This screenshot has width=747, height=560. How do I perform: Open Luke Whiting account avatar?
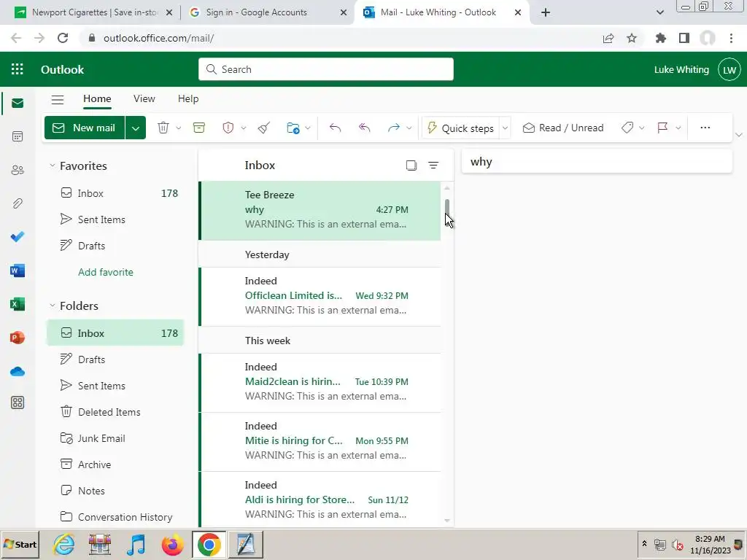click(729, 70)
